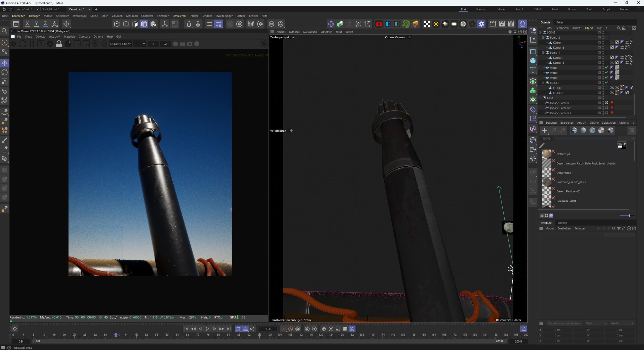Open the OCIO:<sRGB> color space dropdown
This screenshot has width=644, height=350.
click(x=120, y=44)
